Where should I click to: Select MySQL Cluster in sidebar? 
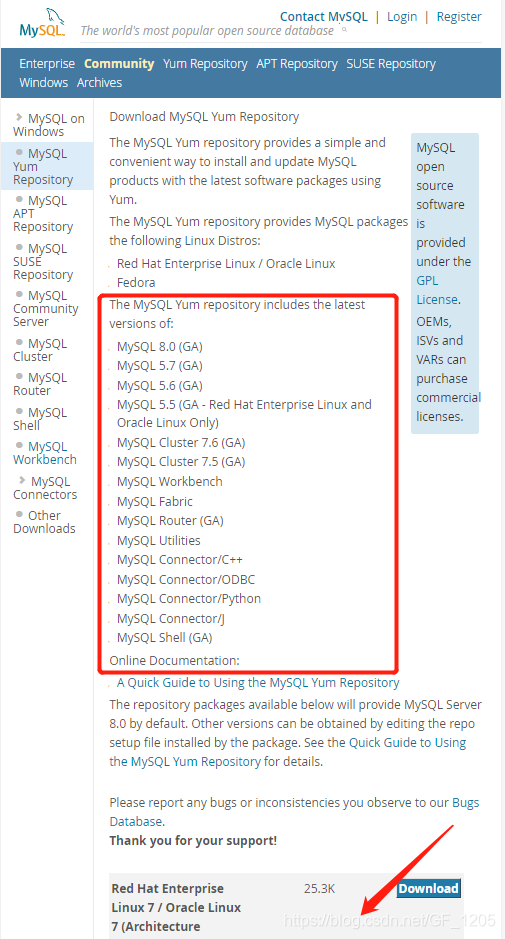pyautogui.click(x=40, y=350)
